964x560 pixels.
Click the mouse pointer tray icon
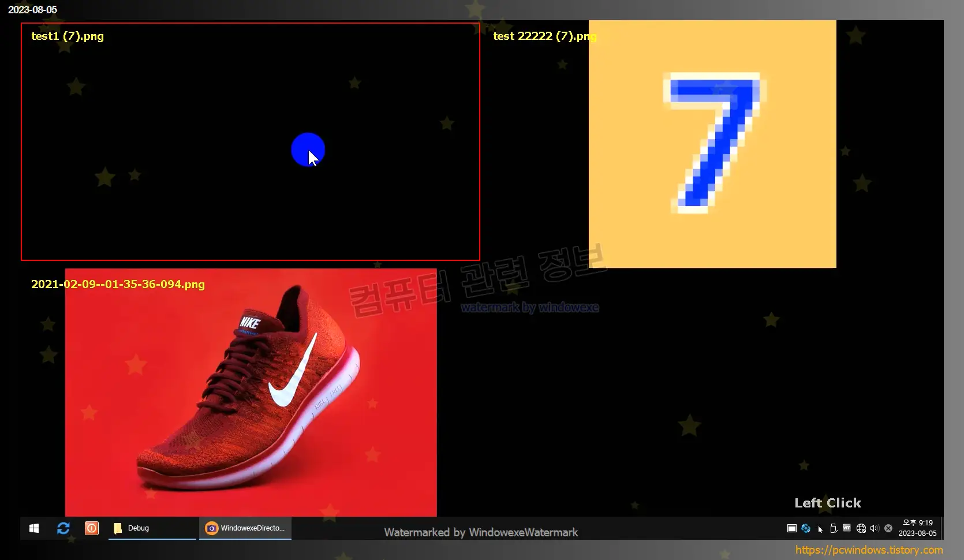tap(820, 529)
